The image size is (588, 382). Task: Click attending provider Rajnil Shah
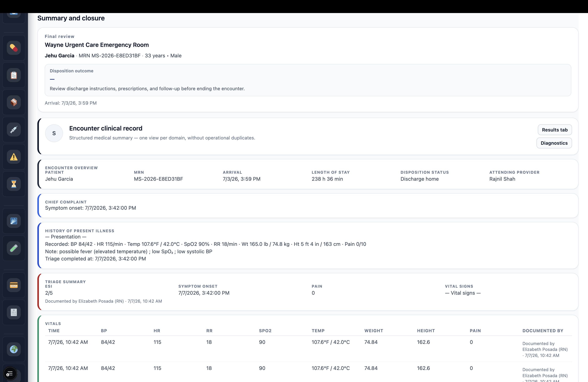[x=502, y=179]
